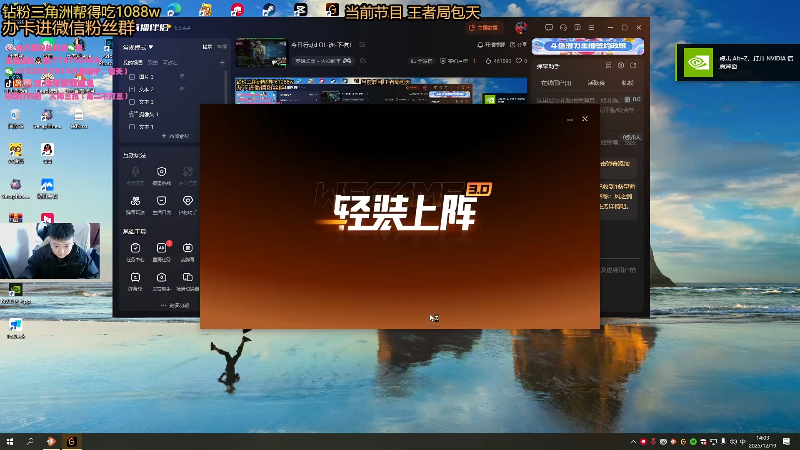This screenshot has width=800, height=450.
Task: Click the add source button below the list
Action: (175, 136)
